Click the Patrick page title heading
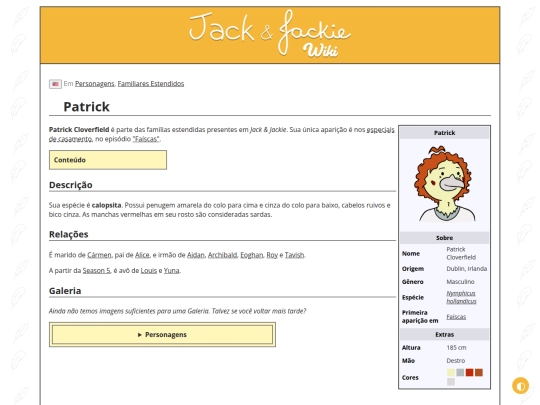Viewport: 540px width, 405px height. 86,107
